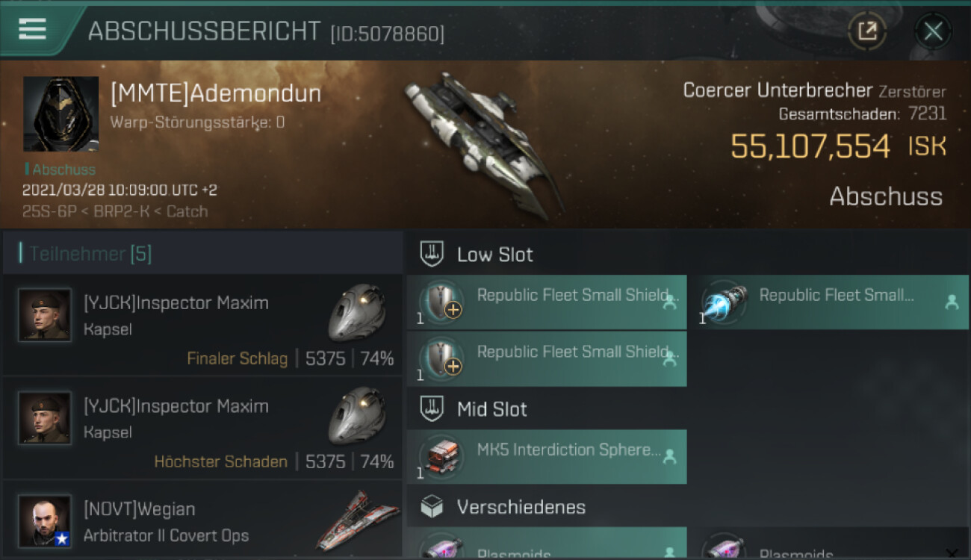This screenshot has height=560, width=971.
Task: Open the hamburger menu icon
Action: click(32, 29)
